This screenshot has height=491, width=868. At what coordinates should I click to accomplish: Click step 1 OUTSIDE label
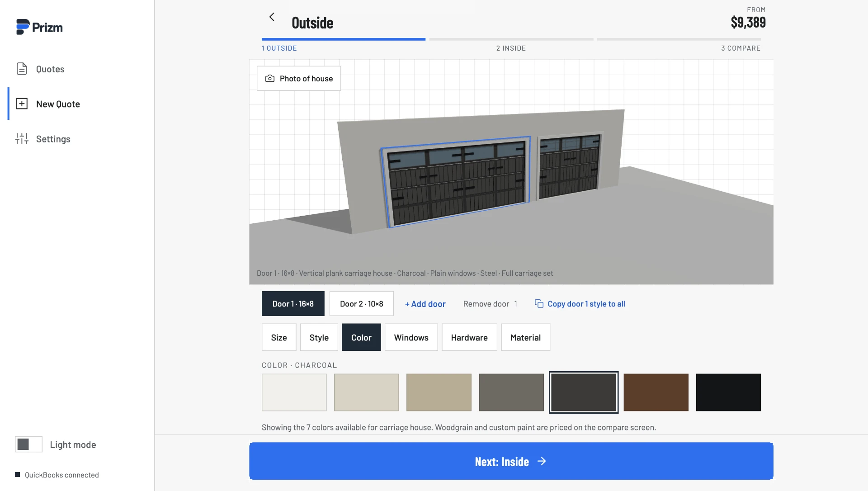click(x=279, y=48)
